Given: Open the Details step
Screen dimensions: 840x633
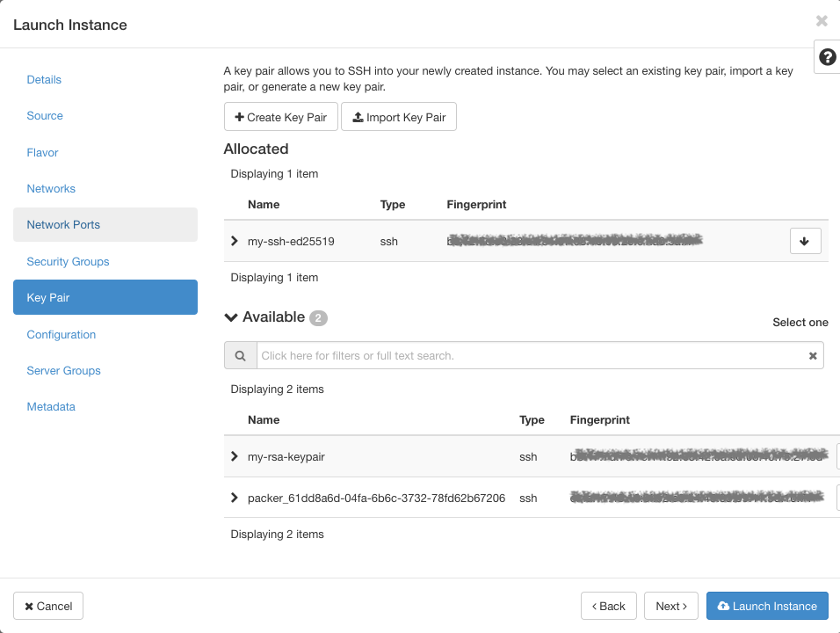Looking at the screenshot, I should (x=44, y=79).
